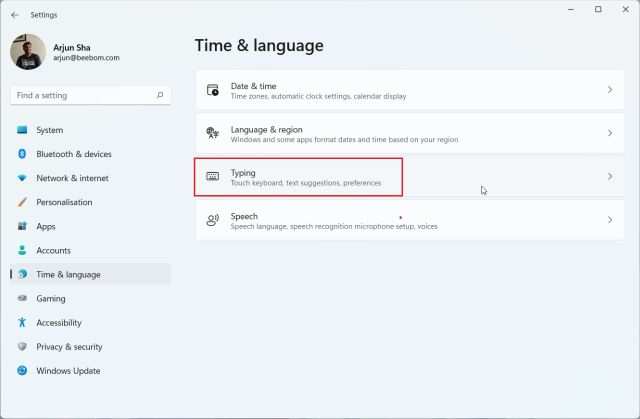The image size is (640, 419).
Task: Click the Bluetooth icon in sidebar
Action: (22, 154)
